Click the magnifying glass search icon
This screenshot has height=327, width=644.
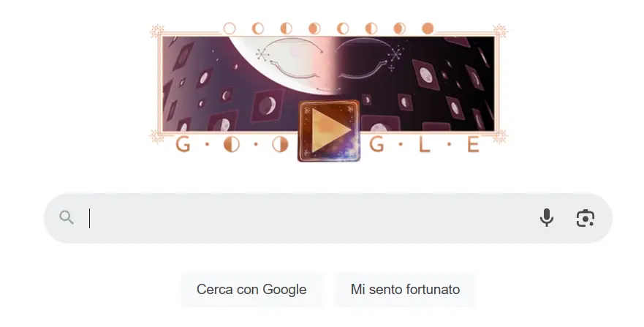pos(67,218)
